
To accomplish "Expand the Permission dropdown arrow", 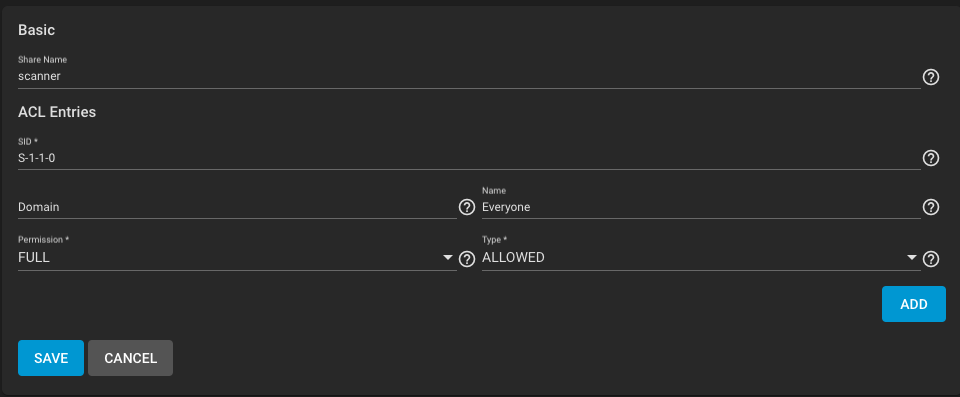I will pyautogui.click(x=448, y=258).
